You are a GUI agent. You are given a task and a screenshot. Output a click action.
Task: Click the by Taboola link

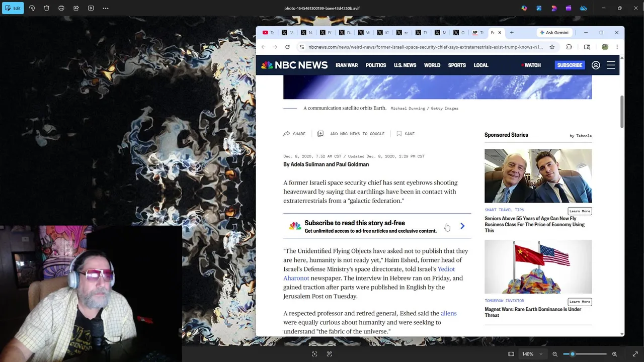coord(581,136)
